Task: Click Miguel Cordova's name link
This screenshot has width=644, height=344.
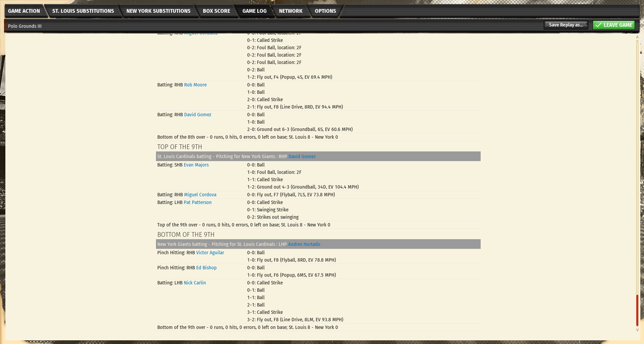Action: point(200,195)
